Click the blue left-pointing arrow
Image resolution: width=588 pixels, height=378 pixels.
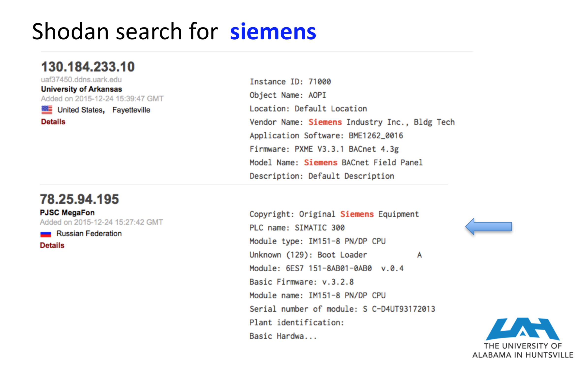[488, 227]
